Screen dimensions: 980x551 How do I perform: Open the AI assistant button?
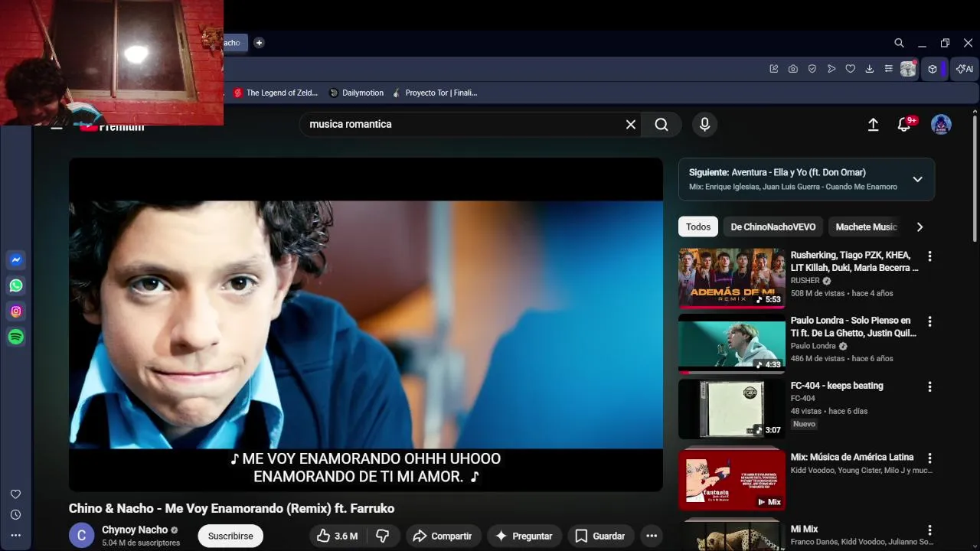pyautogui.click(x=965, y=69)
